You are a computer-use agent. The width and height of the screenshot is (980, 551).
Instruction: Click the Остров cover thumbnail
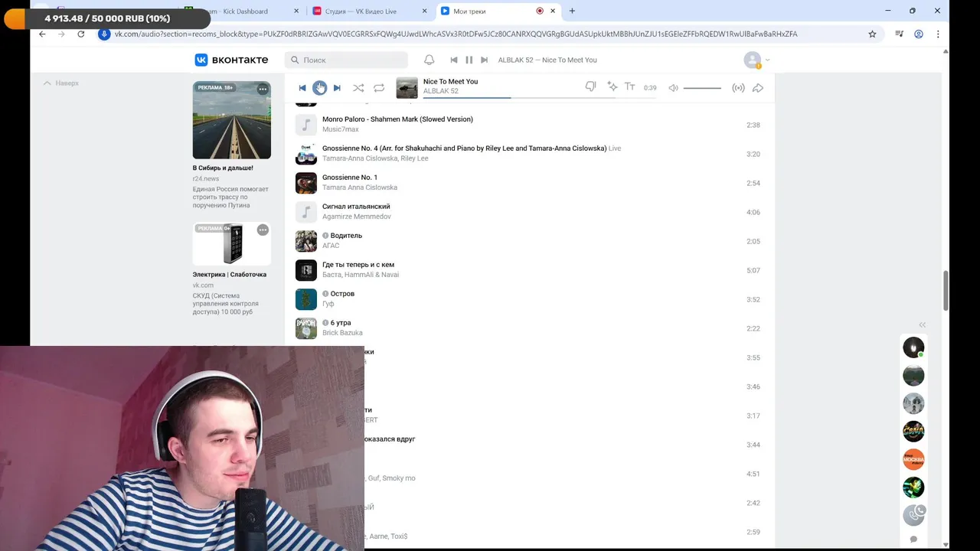click(306, 299)
